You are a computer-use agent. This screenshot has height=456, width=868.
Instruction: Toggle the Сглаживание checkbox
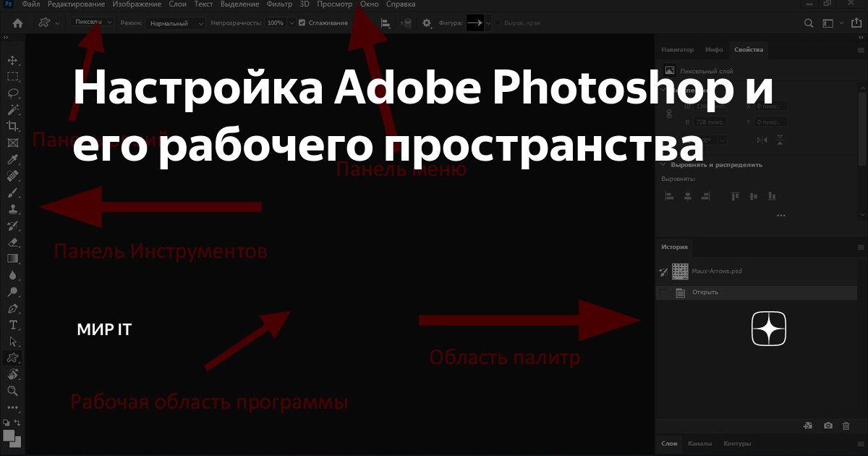[x=302, y=23]
